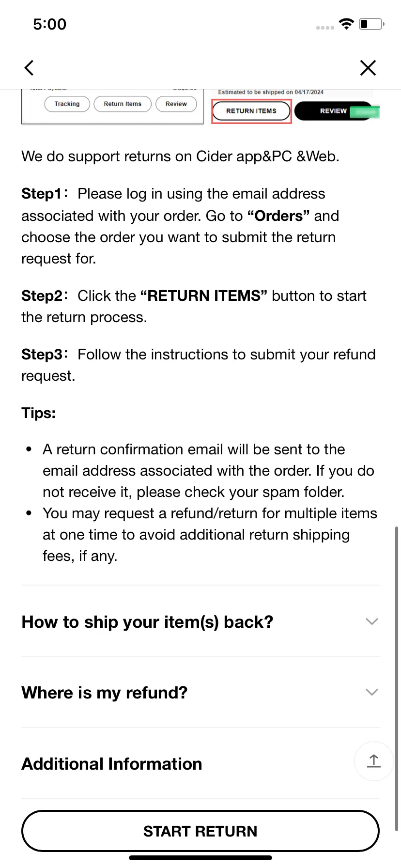The height and width of the screenshot is (868, 401).
Task: Tap the START RETURN button
Action: (200, 831)
